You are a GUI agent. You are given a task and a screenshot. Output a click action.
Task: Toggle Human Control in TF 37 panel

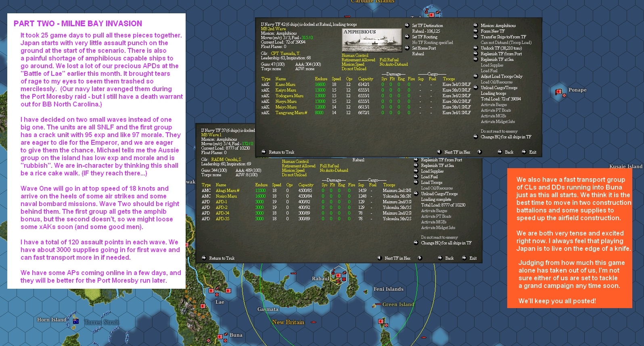pyautogui.click(x=295, y=162)
